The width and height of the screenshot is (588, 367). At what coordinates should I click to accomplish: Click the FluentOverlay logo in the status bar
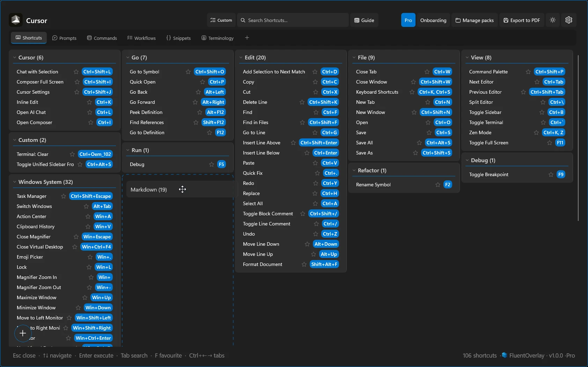click(x=504, y=355)
